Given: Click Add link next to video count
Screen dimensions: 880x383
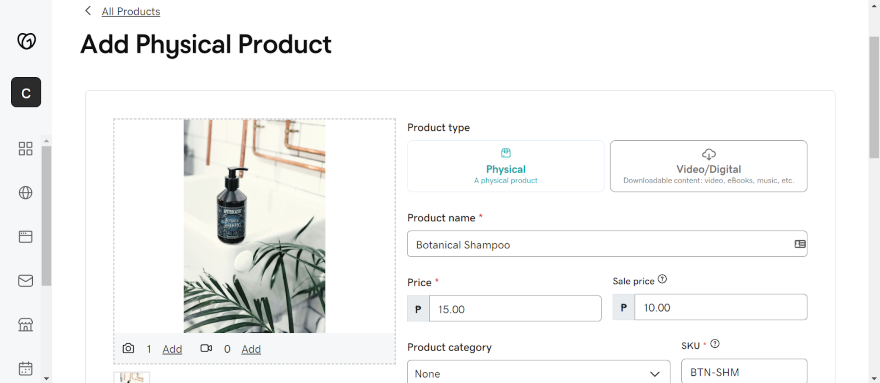Looking at the screenshot, I should pyautogui.click(x=251, y=349).
